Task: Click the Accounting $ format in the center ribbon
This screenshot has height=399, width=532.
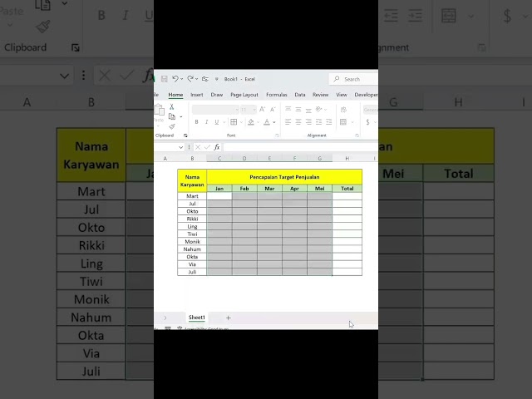Action: click(x=367, y=122)
